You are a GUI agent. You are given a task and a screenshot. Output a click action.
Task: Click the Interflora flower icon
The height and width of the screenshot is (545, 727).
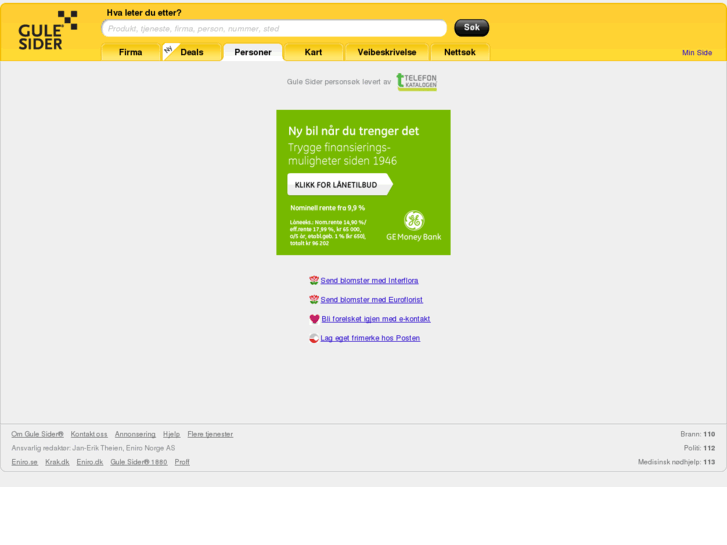[314, 280]
